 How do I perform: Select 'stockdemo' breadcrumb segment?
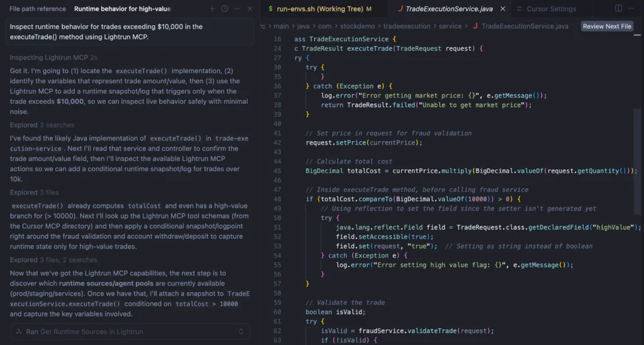[x=357, y=26]
